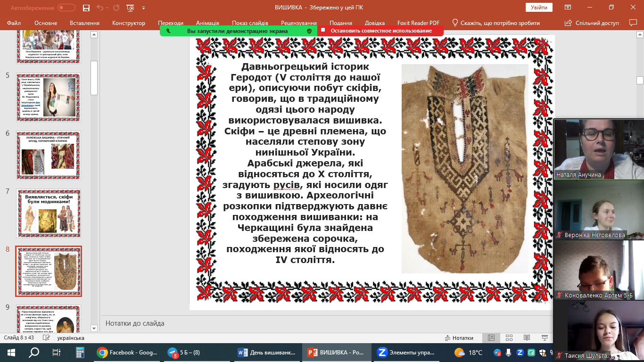Switch to Slide Sorter view icon
Screen dimensions: 644x362
pyautogui.click(x=509, y=338)
